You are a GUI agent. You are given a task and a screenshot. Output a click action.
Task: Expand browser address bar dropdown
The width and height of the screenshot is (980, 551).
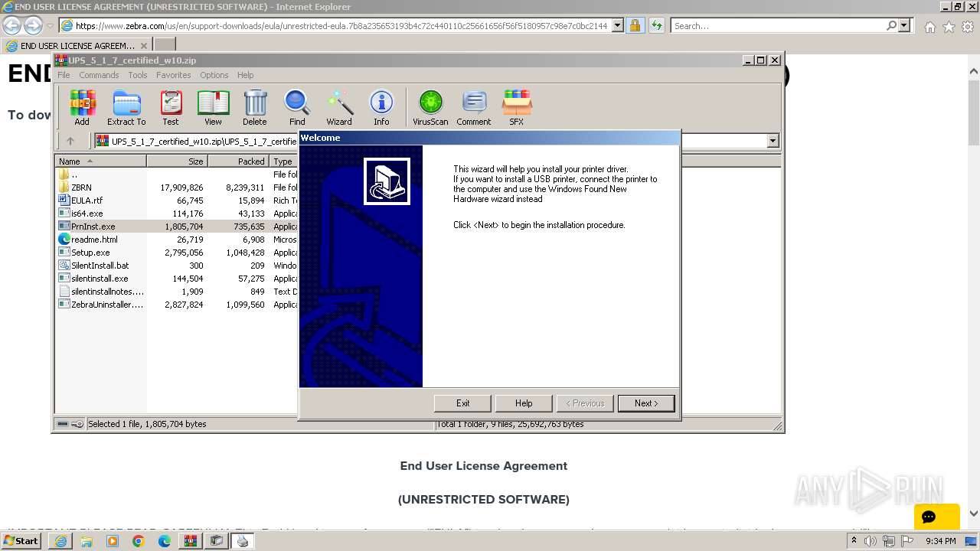(619, 25)
